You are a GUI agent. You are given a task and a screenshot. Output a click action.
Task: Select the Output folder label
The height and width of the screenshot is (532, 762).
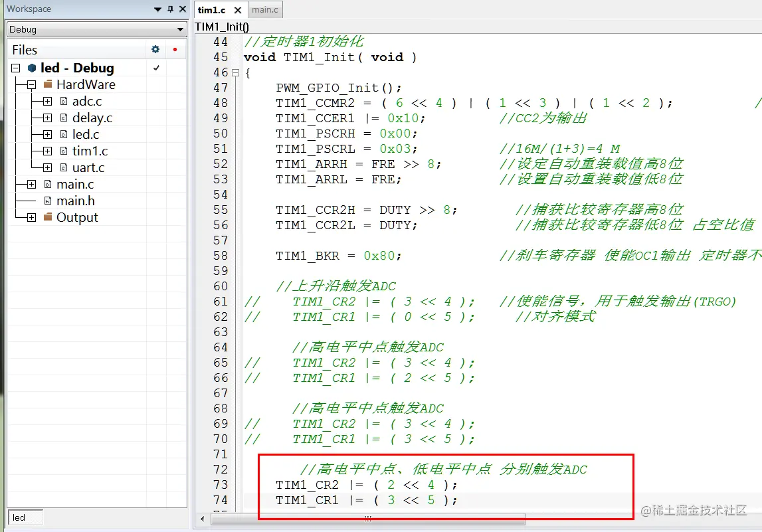[x=77, y=218]
